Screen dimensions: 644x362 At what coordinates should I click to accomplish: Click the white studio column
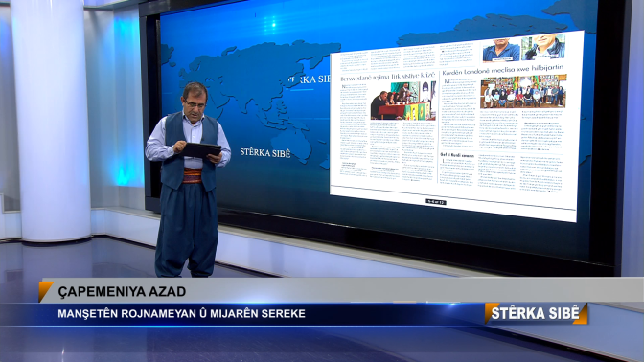click(51, 120)
